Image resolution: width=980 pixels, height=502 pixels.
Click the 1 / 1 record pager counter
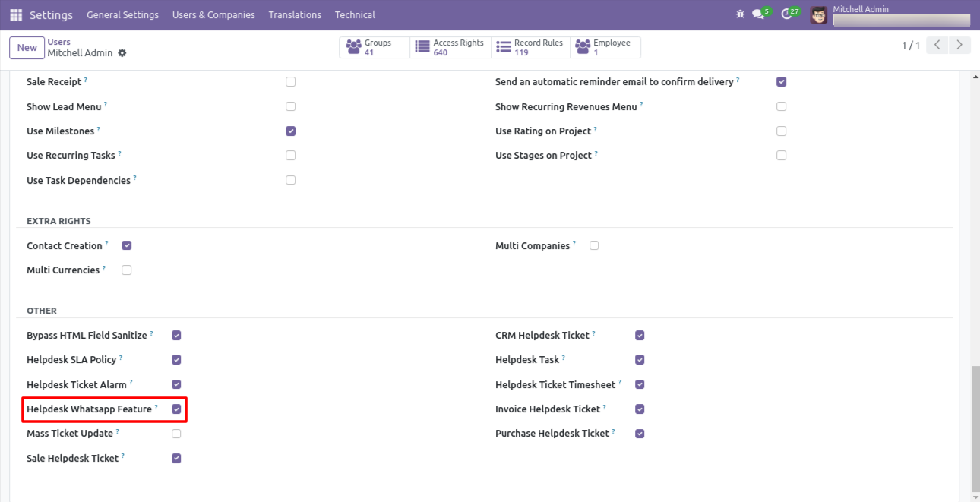click(x=911, y=46)
